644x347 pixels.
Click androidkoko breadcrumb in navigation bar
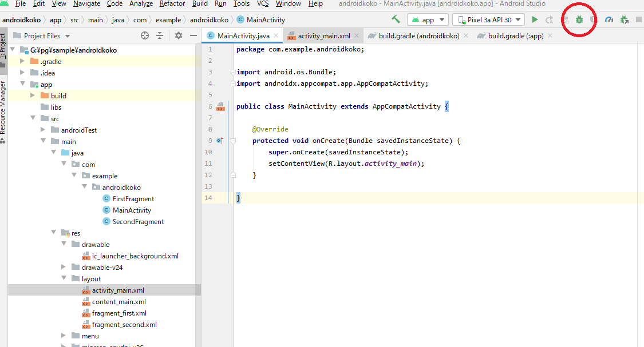(x=209, y=19)
